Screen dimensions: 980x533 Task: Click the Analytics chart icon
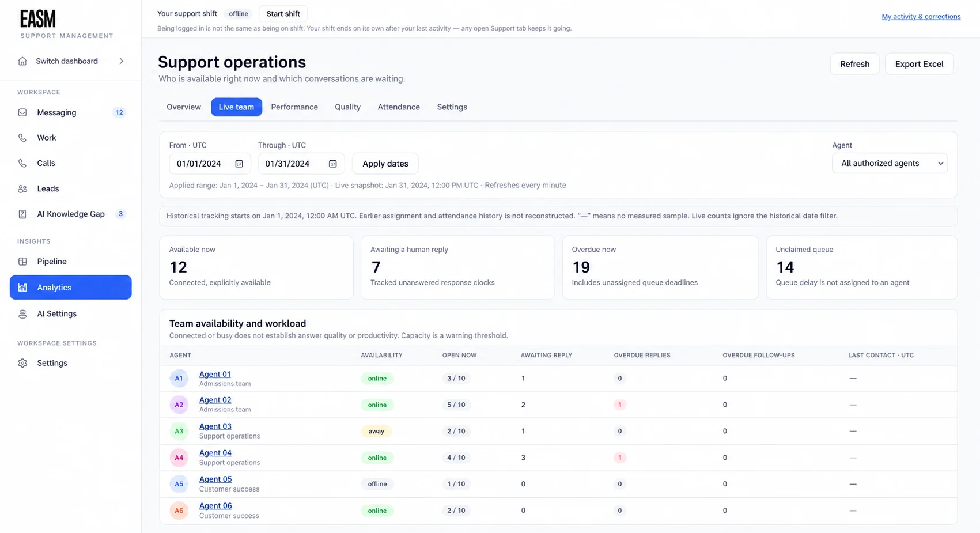[x=22, y=288]
